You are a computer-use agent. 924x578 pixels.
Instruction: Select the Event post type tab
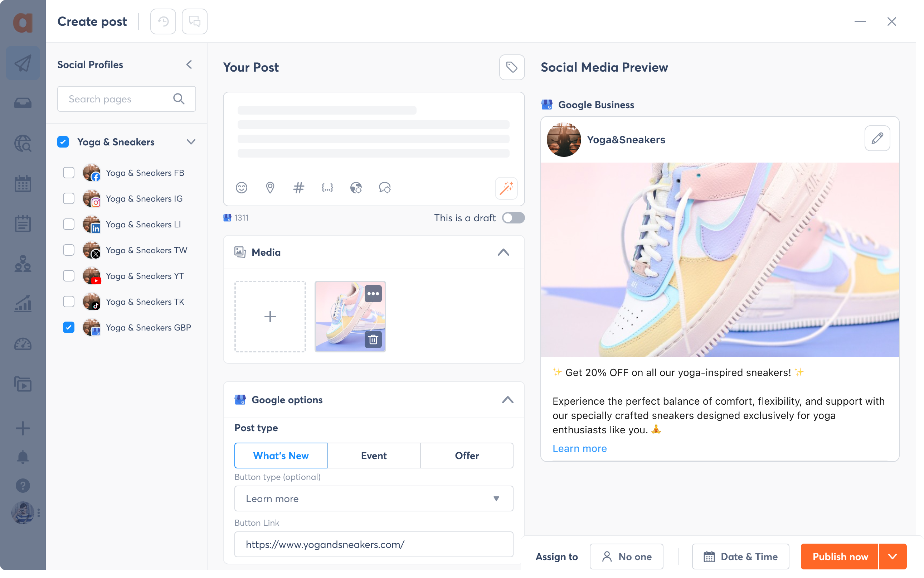[374, 455]
